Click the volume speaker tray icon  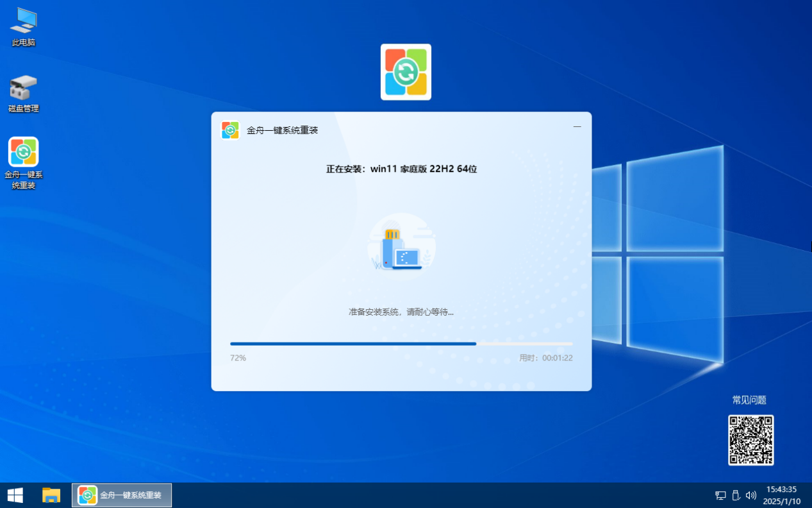coord(751,495)
